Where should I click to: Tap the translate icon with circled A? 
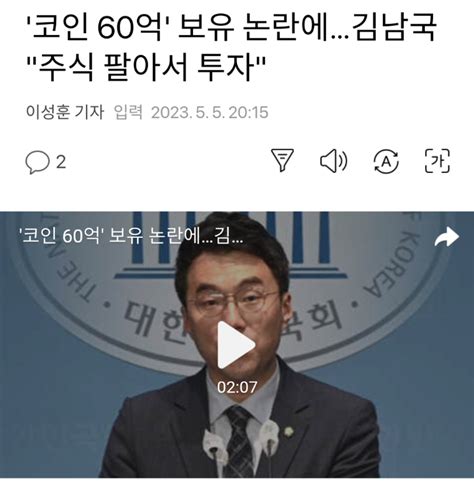pos(386,161)
